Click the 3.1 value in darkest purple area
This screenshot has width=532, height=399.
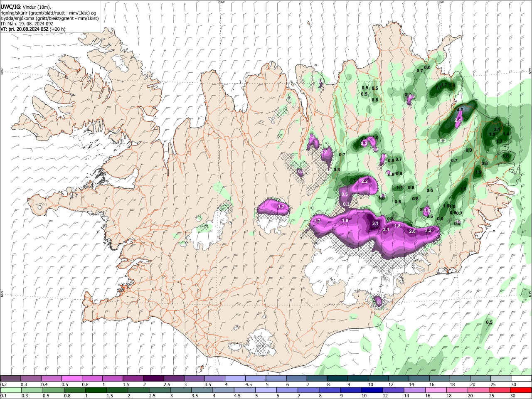pos(375,224)
